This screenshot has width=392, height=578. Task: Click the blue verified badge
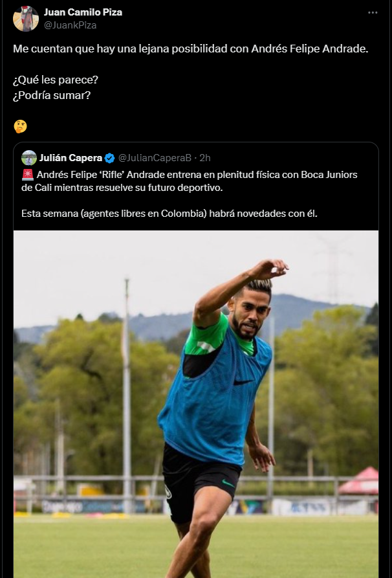[109, 158]
